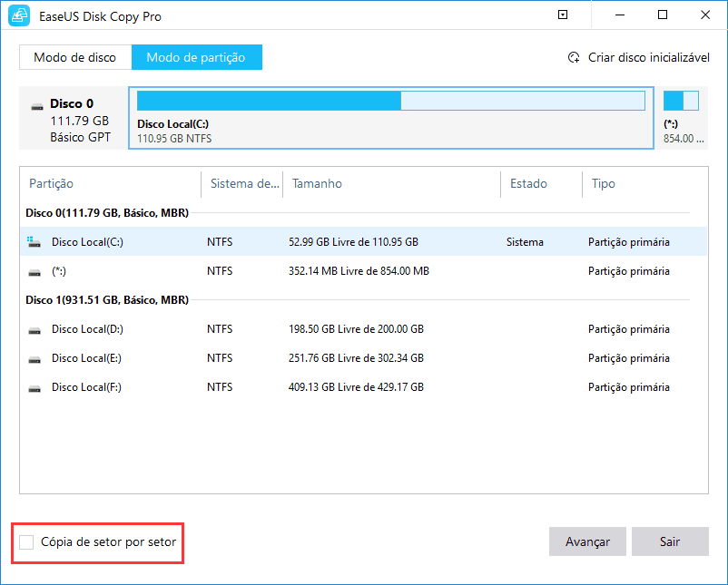Click the Avançar button

[587, 541]
